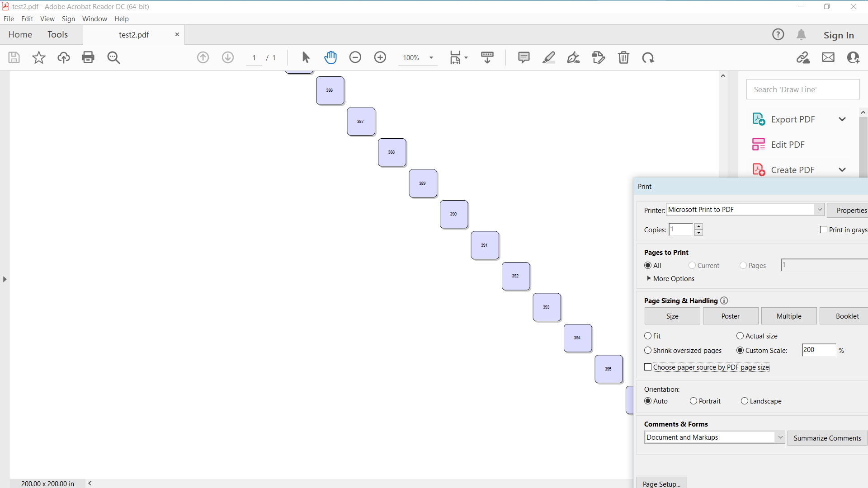Go to next page arrow icon
Screen dimensions: 868x488
point(228,57)
